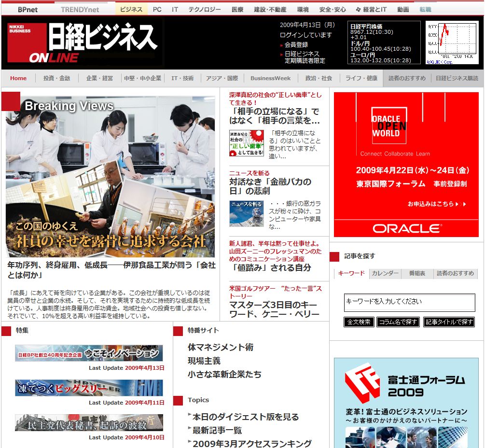The height and width of the screenshot is (448, 485).
Task: Open 2009年3月アクセスランキング link
Action: pos(252,444)
